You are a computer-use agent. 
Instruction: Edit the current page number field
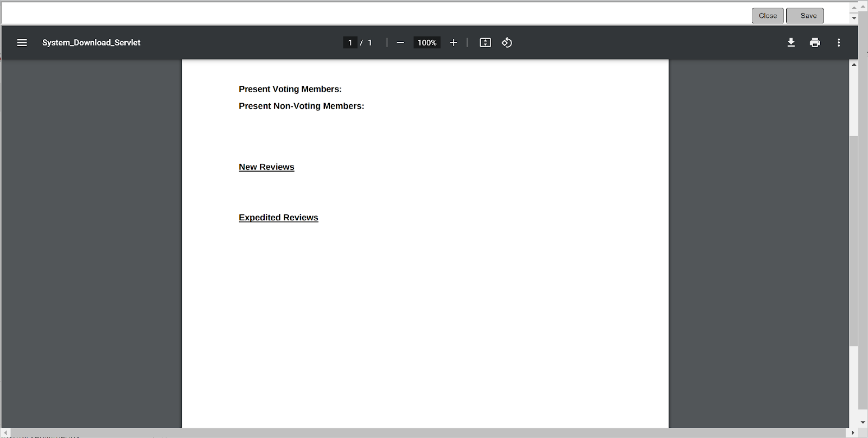click(350, 42)
